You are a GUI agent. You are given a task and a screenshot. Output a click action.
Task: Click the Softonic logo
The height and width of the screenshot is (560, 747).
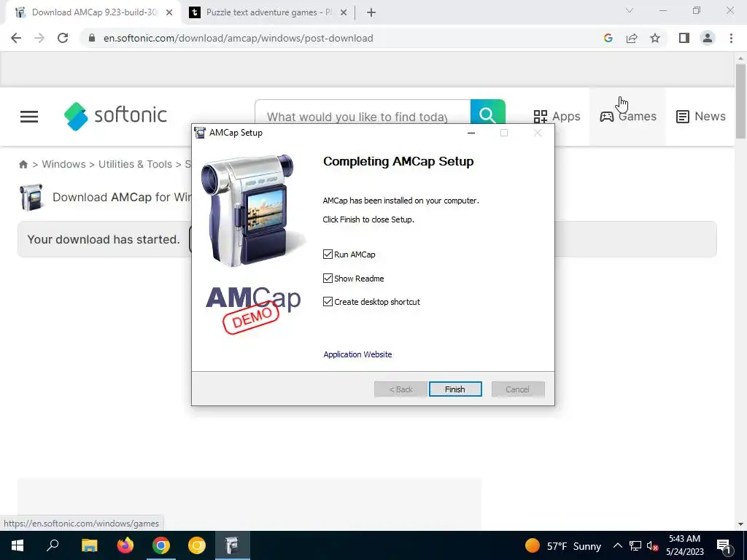point(116,116)
